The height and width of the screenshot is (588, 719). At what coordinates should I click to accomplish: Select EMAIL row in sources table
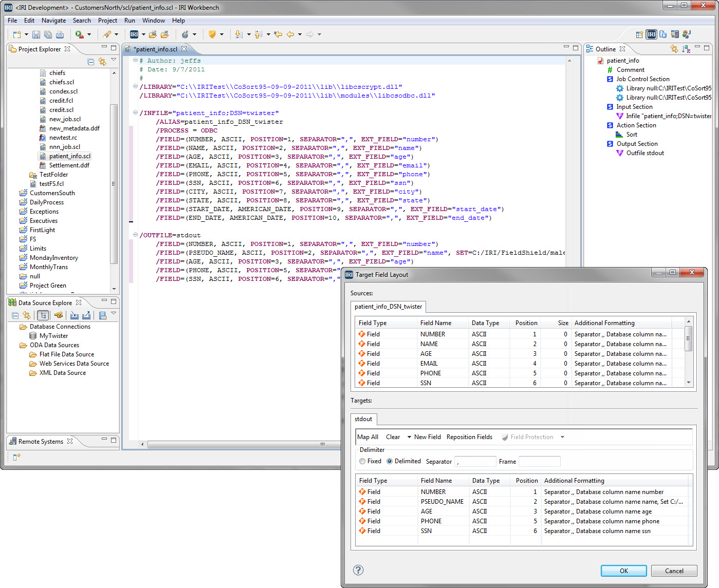click(x=520, y=364)
